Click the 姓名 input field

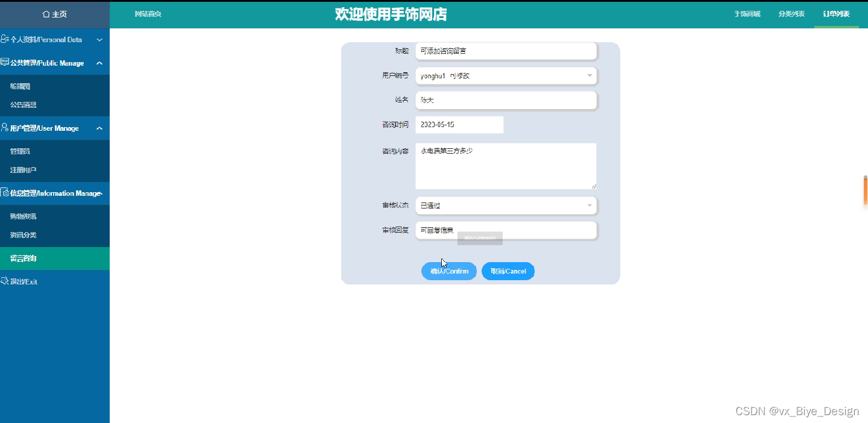(x=506, y=101)
